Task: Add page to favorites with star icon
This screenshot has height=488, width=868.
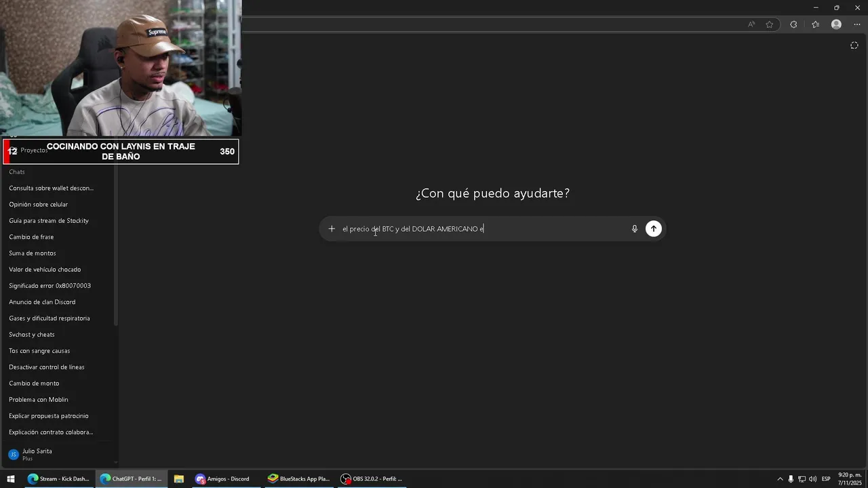Action: click(x=770, y=24)
